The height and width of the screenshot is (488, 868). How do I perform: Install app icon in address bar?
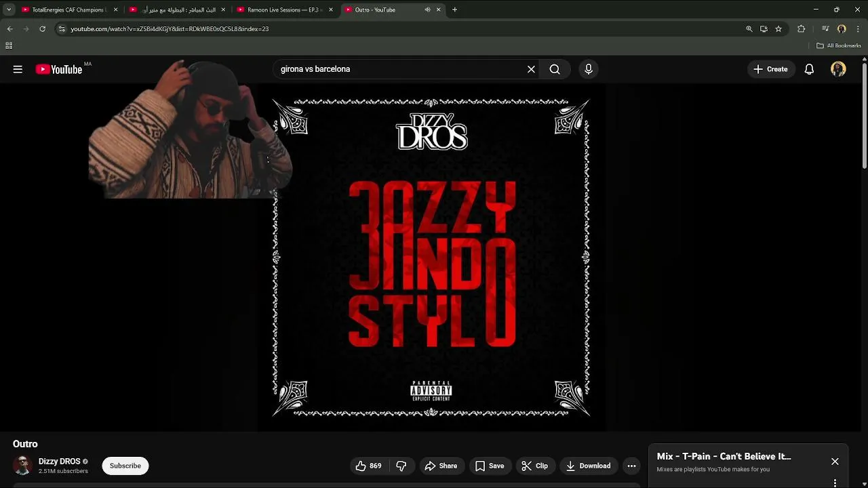point(764,28)
